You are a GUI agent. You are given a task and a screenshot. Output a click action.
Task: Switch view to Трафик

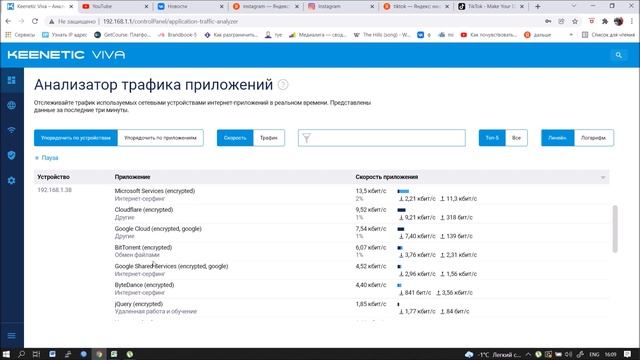[269, 138]
